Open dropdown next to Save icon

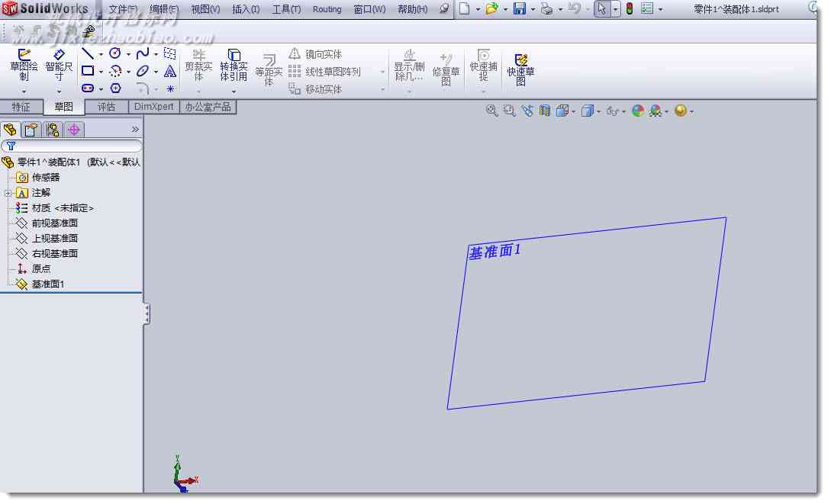pyautogui.click(x=533, y=9)
